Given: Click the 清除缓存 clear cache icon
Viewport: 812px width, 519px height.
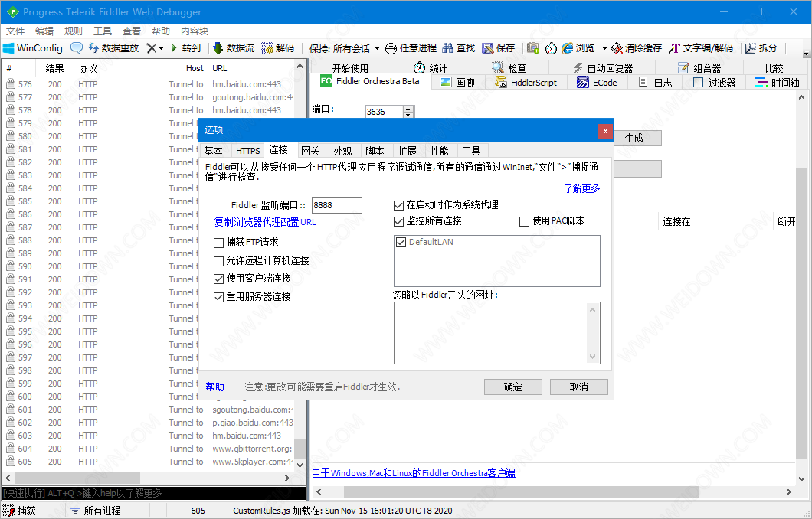Looking at the screenshot, I should [616, 48].
